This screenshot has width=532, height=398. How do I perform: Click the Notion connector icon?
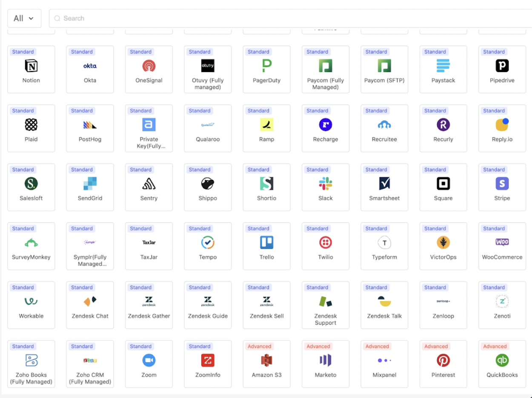point(31,66)
